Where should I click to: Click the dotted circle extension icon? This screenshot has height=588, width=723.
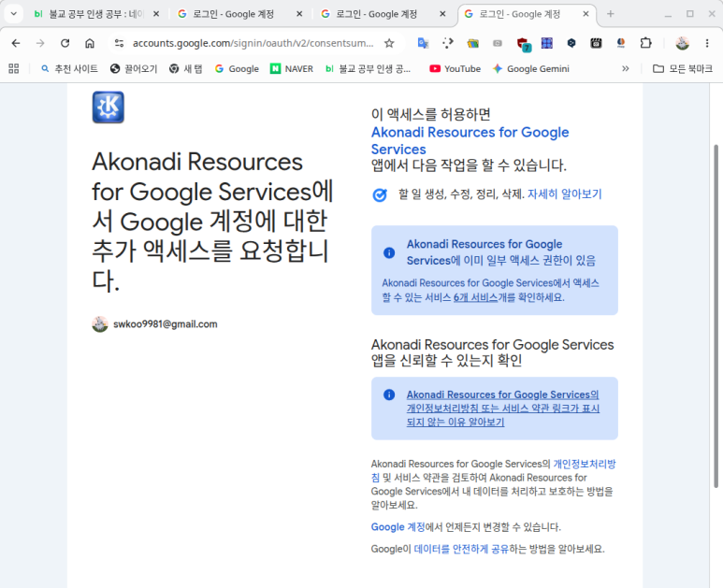[x=448, y=43]
